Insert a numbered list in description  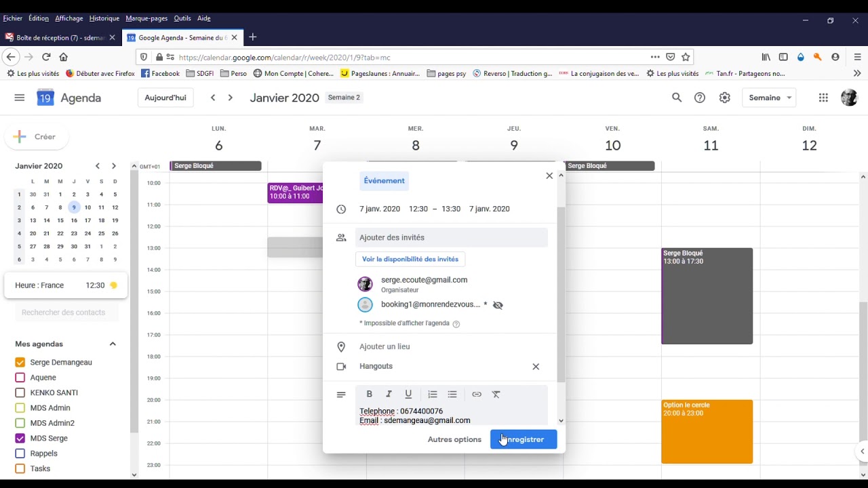pyautogui.click(x=433, y=394)
